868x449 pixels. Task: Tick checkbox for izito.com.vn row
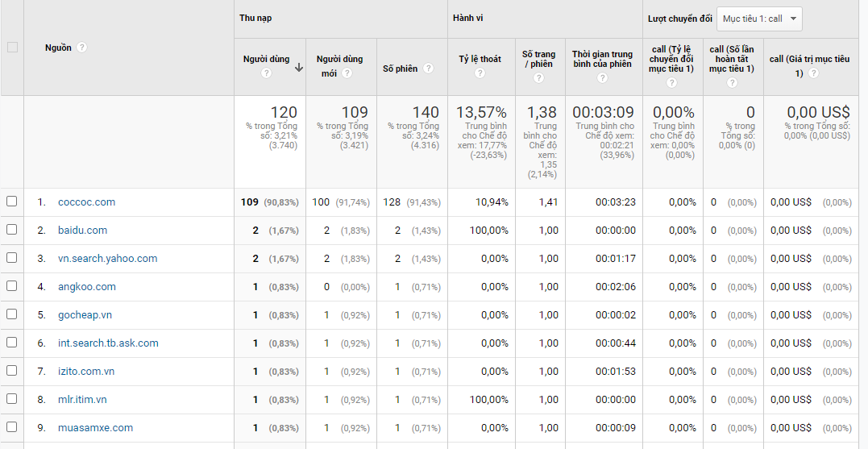coord(11,371)
